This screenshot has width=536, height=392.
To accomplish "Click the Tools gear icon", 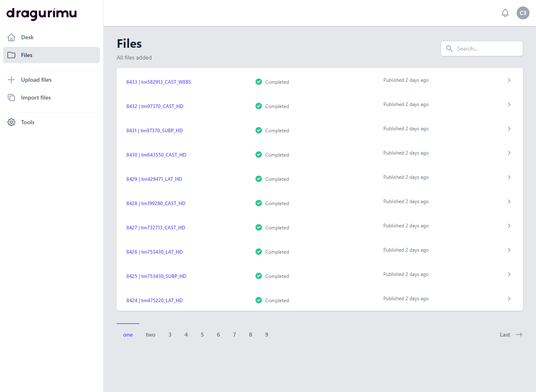I will point(11,122).
